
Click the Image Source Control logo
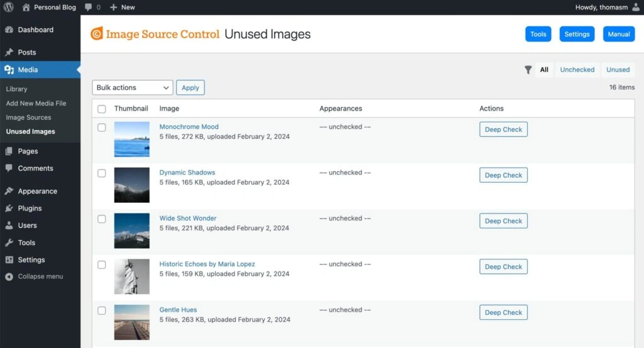(96, 34)
